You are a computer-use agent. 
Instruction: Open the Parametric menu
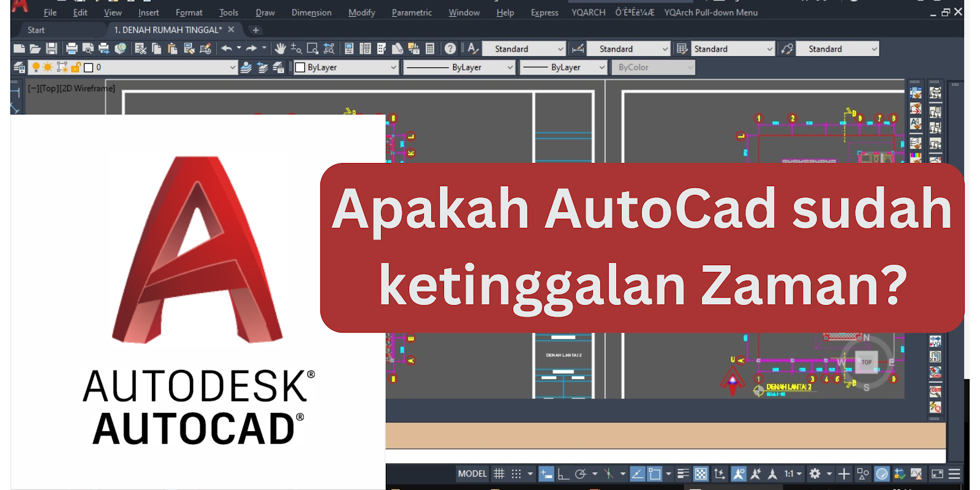pos(412,12)
